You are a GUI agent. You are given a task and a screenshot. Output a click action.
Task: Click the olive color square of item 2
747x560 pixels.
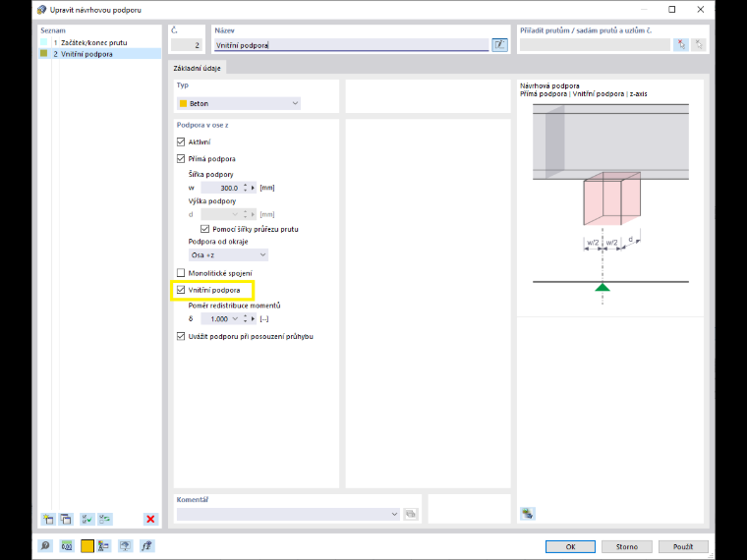point(44,53)
